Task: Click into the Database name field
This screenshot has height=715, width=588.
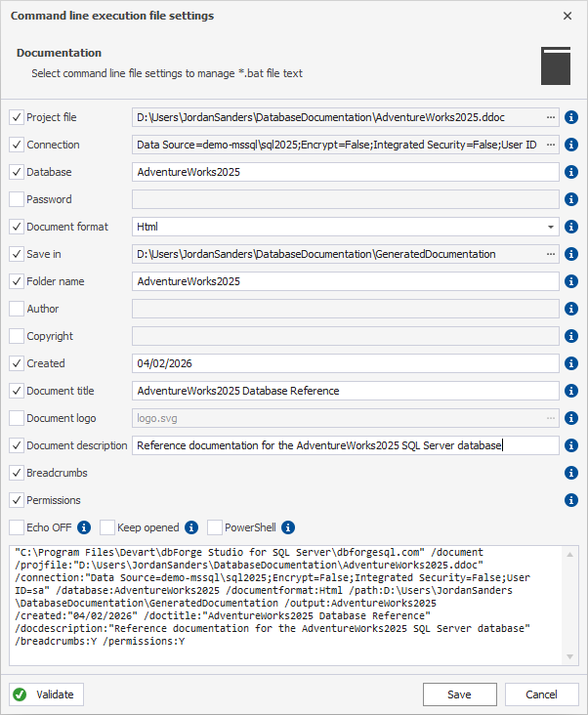Action: pos(346,172)
